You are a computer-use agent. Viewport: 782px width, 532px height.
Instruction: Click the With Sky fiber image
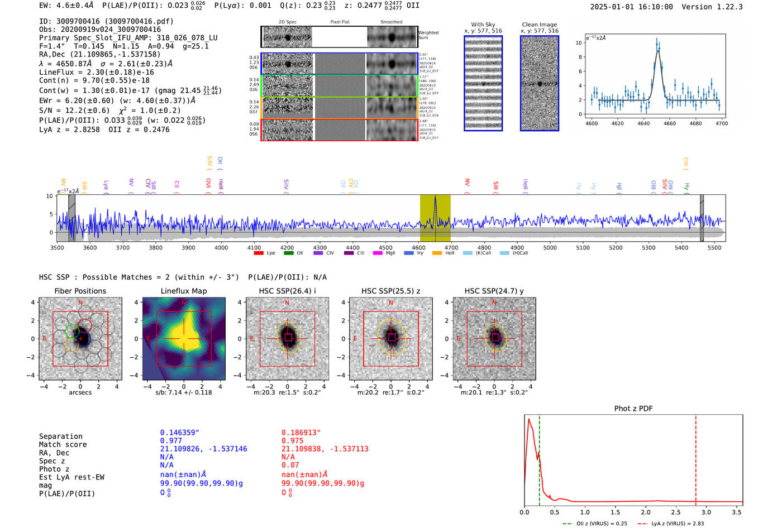point(483,83)
